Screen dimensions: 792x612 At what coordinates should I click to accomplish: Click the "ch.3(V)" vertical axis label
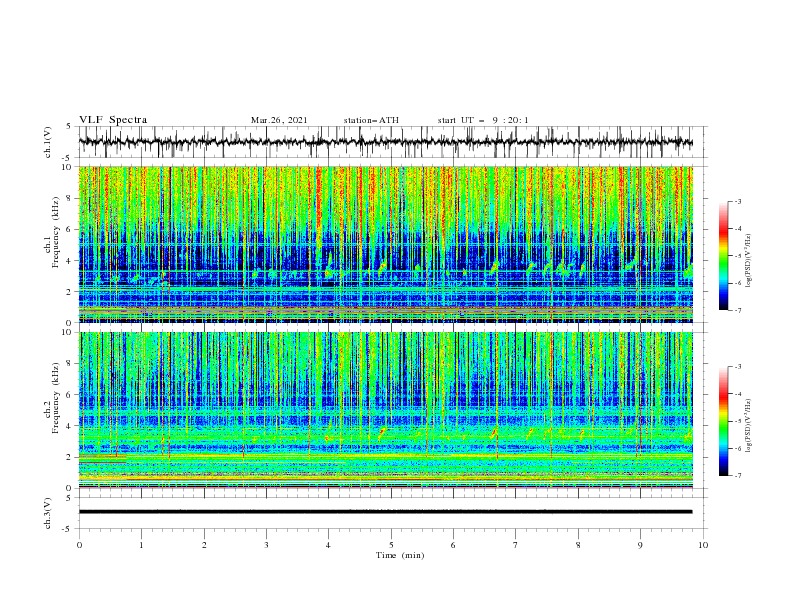click(x=48, y=513)
